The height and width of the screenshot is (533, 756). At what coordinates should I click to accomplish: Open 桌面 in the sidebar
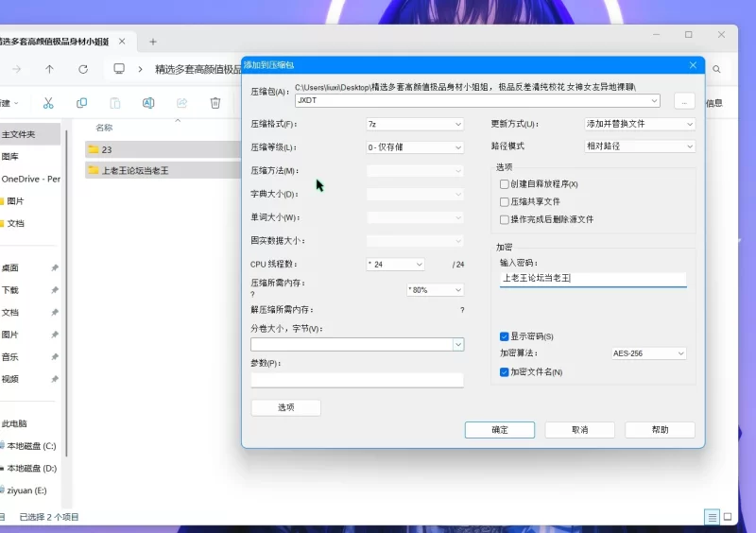10,267
